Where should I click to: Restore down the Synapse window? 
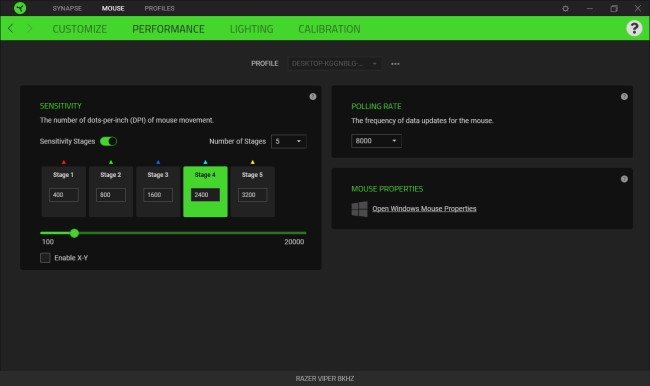(614, 8)
